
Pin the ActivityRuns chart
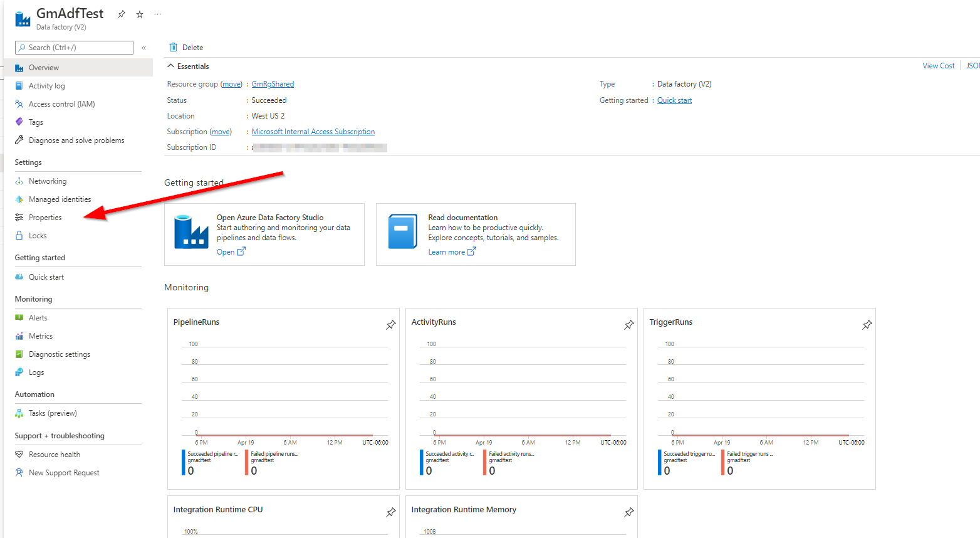[628, 325]
